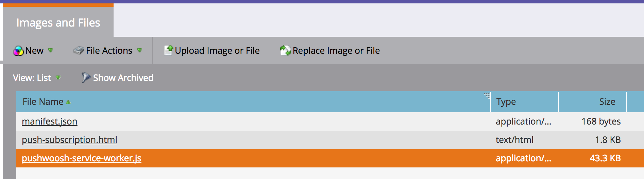Switch to the Images and Files tab
Screen dimensions: 644x179
pyautogui.click(x=58, y=22)
